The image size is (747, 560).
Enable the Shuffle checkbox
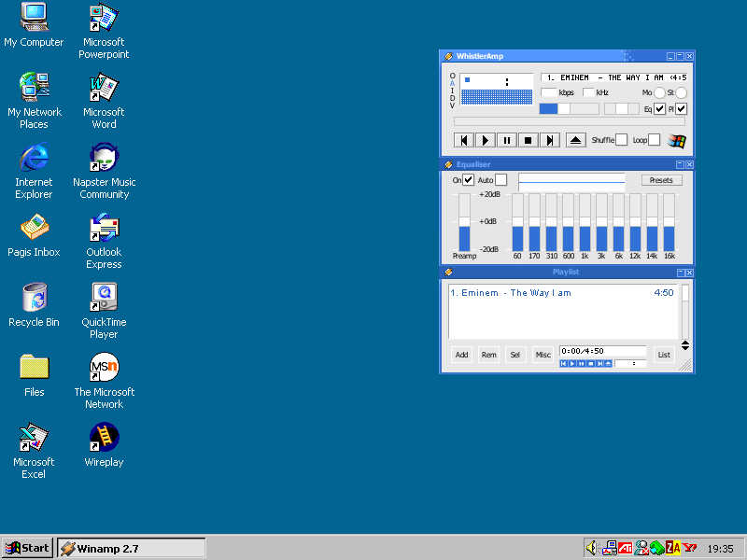[x=621, y=140]
